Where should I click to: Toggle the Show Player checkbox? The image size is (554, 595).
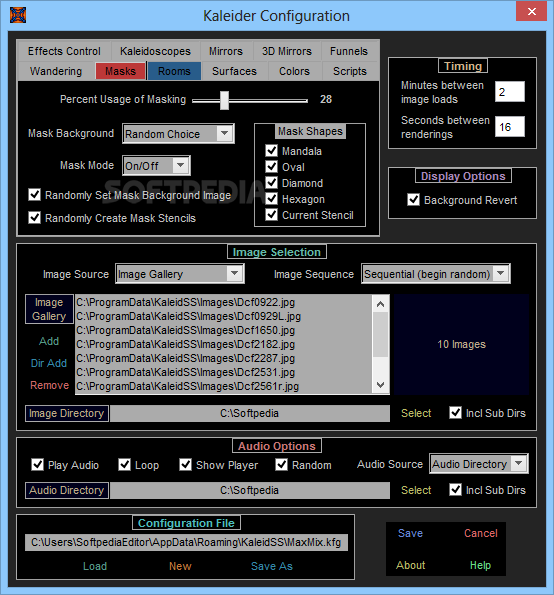pos(186,464)
